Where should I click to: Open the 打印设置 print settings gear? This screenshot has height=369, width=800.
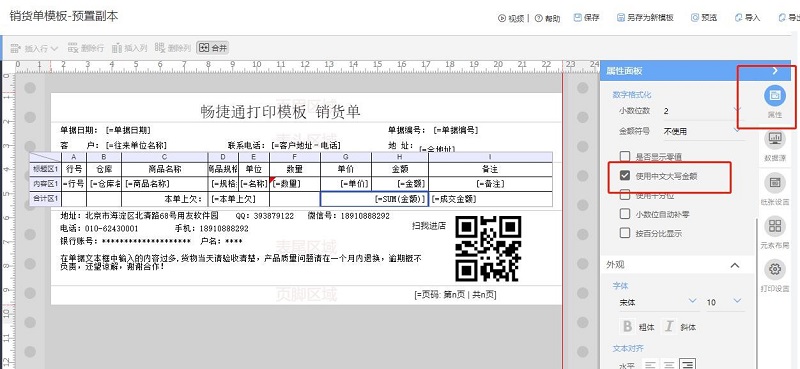774,269
